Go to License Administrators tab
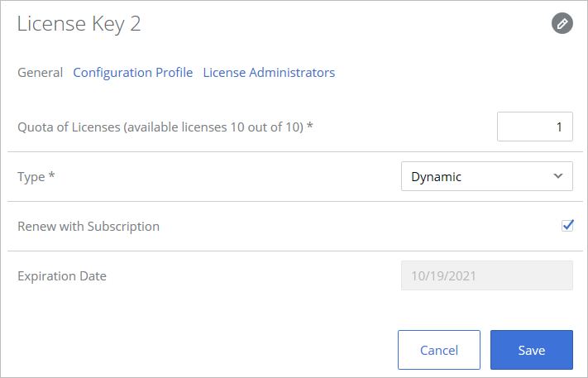The height and width of the screenshot is (378, 588). (x=269, y=73)
